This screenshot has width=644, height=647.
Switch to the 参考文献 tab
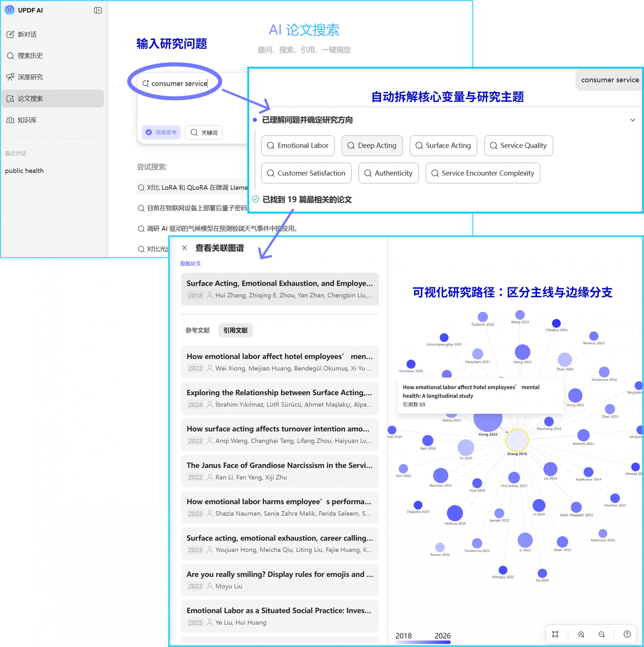197,330
